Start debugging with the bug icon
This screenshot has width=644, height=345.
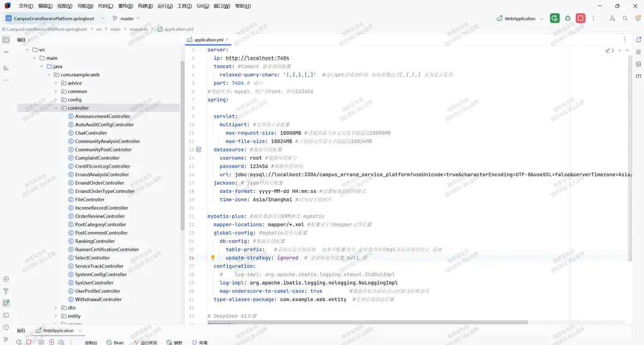point(568,18)
